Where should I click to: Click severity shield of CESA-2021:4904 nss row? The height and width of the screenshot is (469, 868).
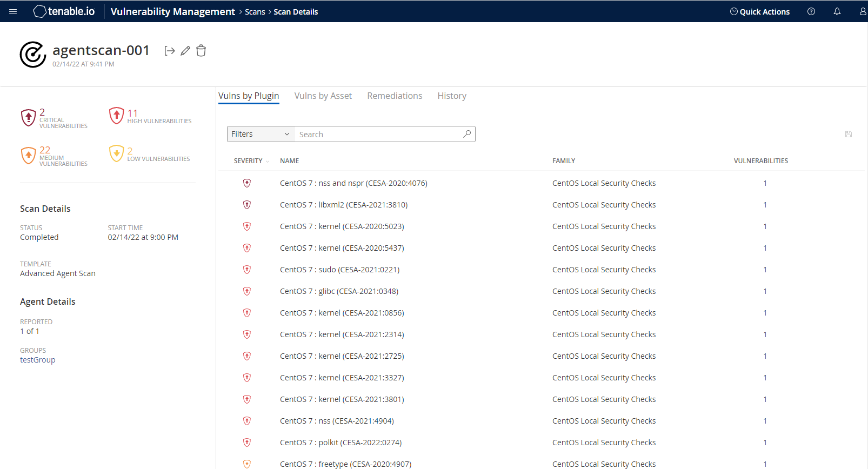247,421
